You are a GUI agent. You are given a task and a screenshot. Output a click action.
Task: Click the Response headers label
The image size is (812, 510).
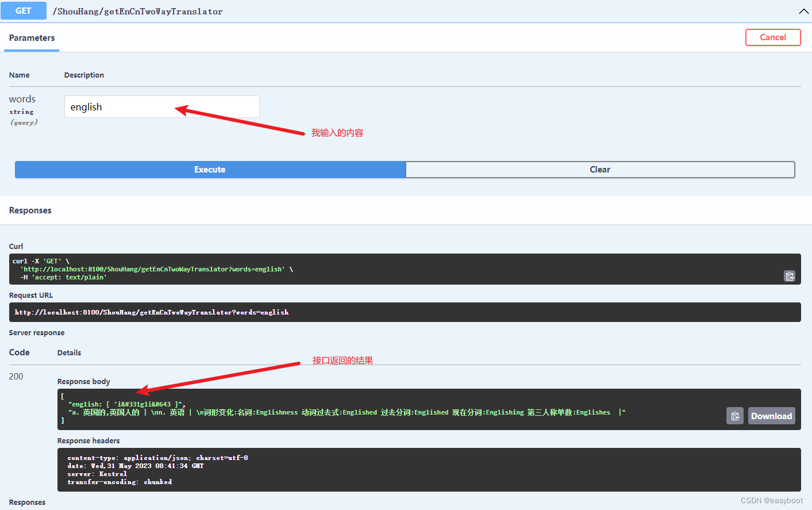(x=88, y=441)
